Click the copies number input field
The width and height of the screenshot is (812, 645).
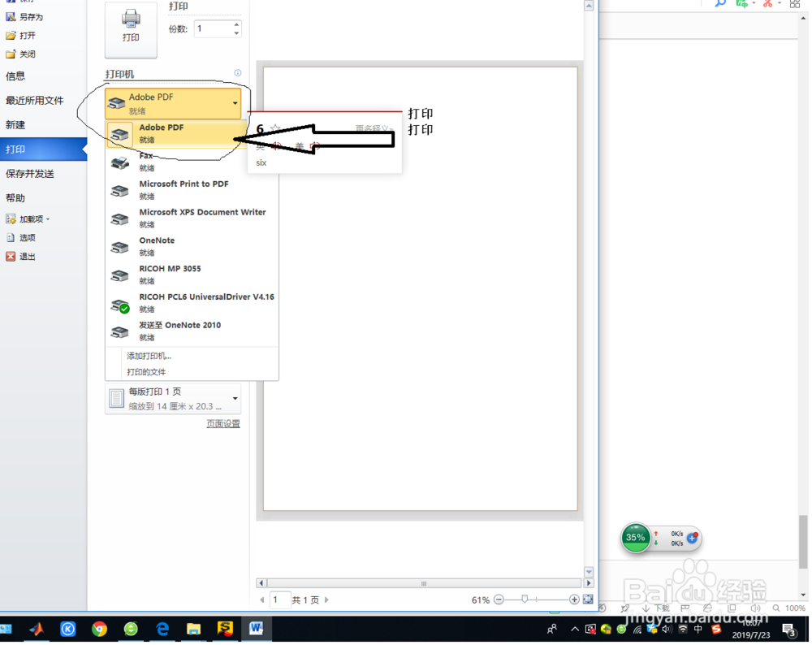(213, 29)
